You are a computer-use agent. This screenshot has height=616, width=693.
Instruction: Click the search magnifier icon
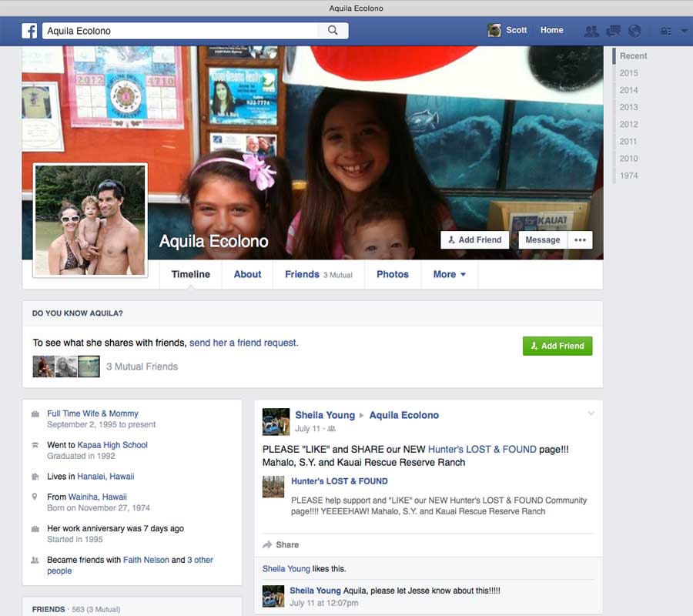click(333, 31)
